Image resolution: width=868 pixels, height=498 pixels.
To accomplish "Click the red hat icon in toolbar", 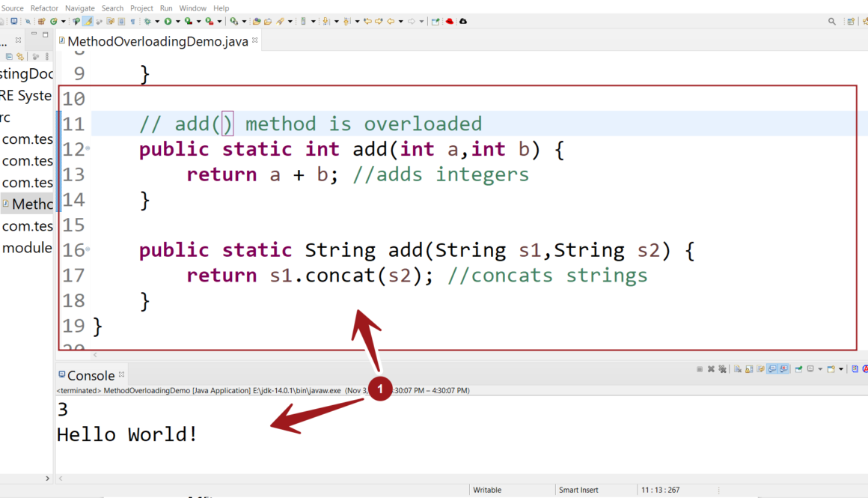I will (450, 22).
